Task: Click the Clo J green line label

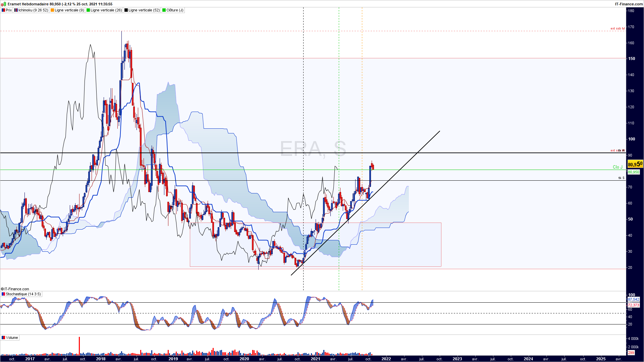Action: (x=618, y=167)
